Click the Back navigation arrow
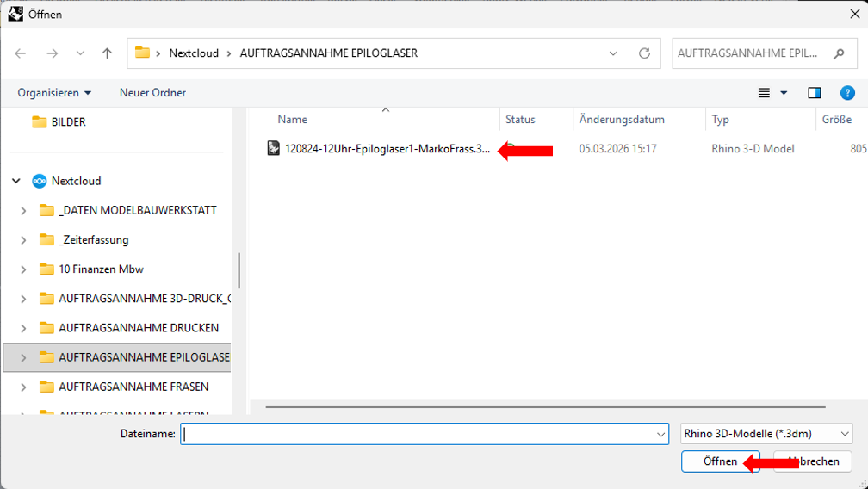This screenshot has height=489, width=868. click(21, 53)
